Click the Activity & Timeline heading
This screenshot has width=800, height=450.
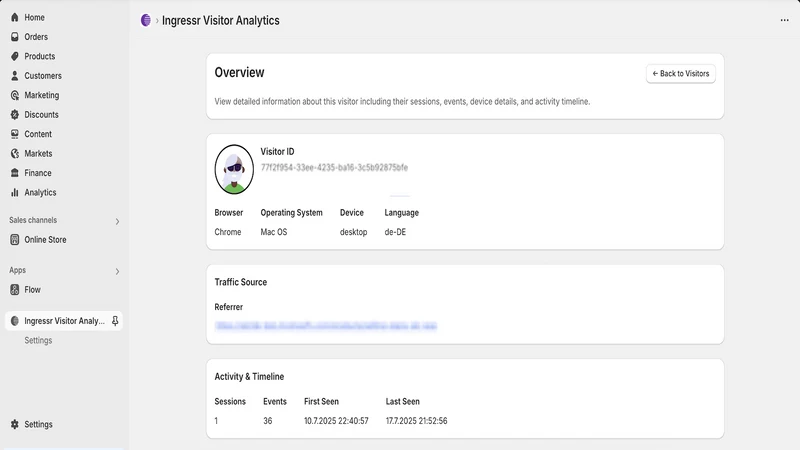click(x=249, y=377)
